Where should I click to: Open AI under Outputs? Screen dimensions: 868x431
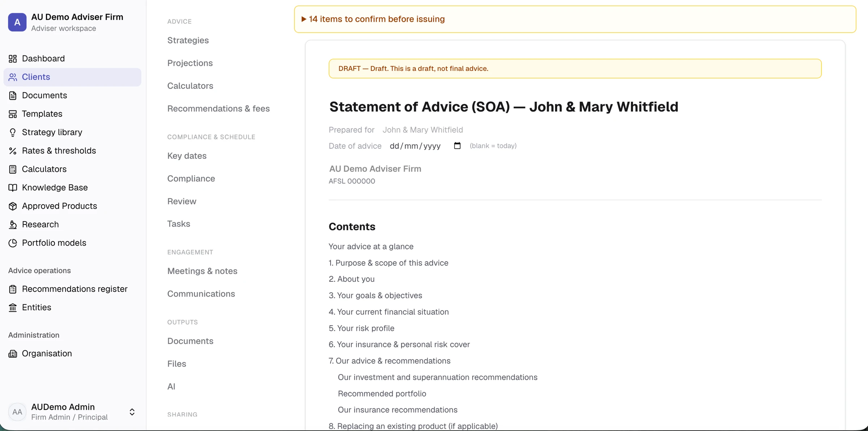pyautogui.click(x=171, y=387)
